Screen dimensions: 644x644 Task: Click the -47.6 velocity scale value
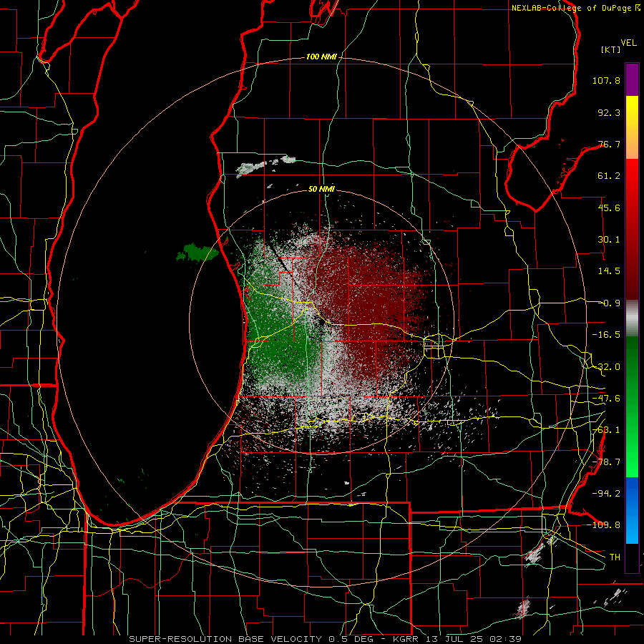coord(606,399)
